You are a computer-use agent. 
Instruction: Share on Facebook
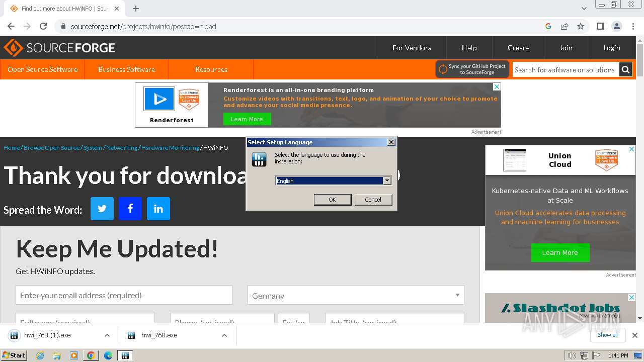(130, 209)
